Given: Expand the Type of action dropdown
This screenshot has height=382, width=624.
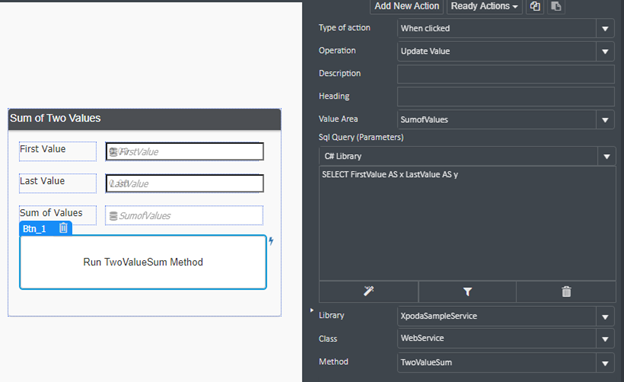Looking at the screenshot, I should point(605,28).
